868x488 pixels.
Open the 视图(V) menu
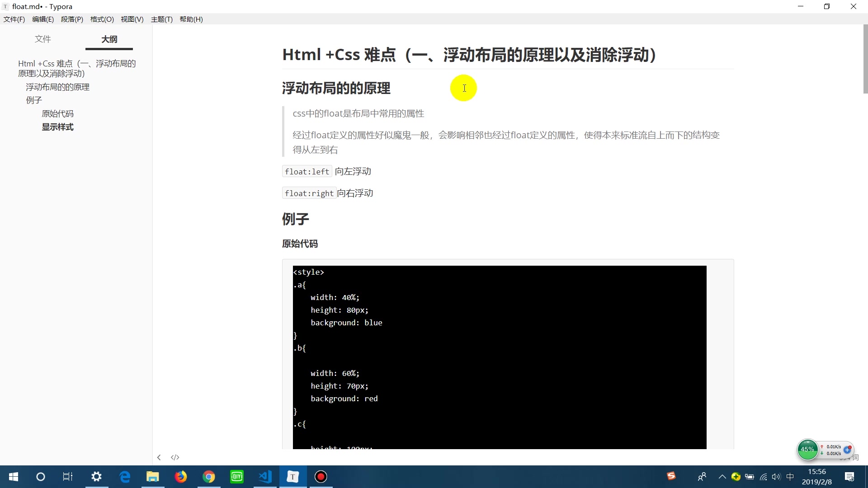132,19
